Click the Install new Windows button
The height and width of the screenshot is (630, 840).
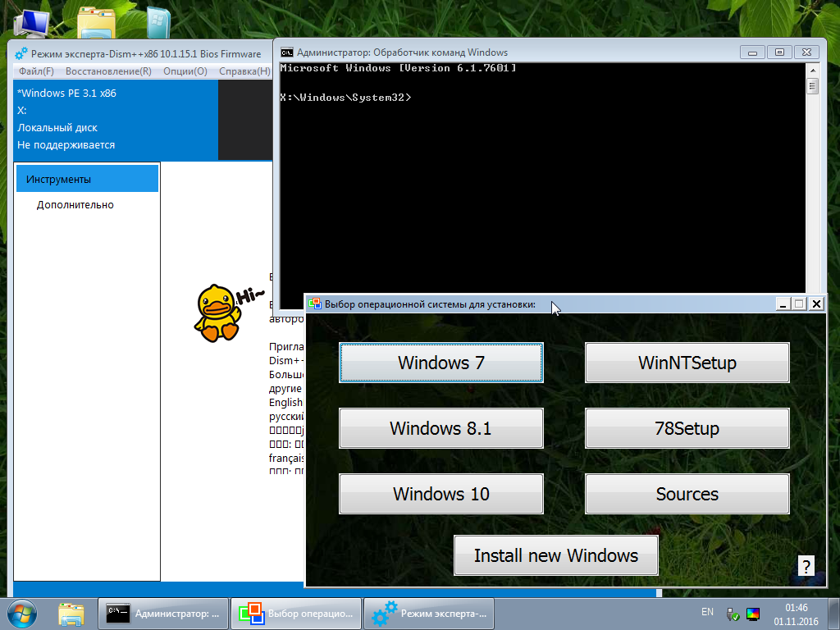(555, 555)
